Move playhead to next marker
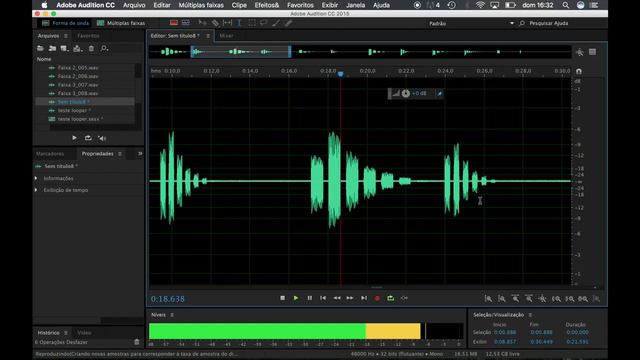The height and width of the screenshot is (360, 640). [x=364, y=298]
